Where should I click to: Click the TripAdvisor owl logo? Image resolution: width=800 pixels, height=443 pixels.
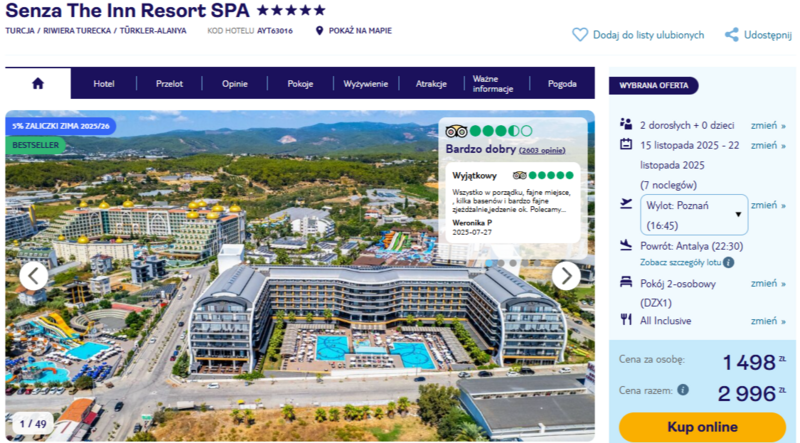[x=456, y=132]
